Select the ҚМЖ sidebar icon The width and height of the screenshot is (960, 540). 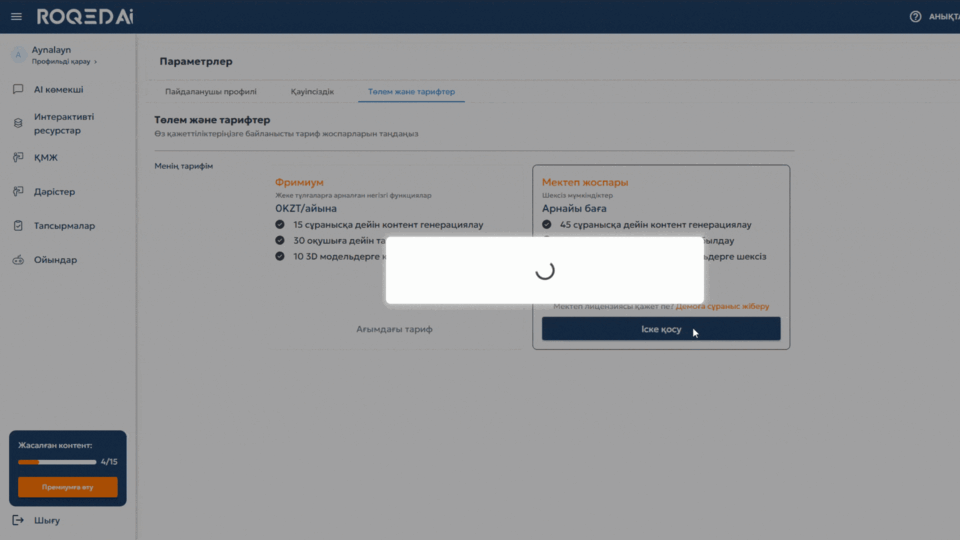click(18, 157)
